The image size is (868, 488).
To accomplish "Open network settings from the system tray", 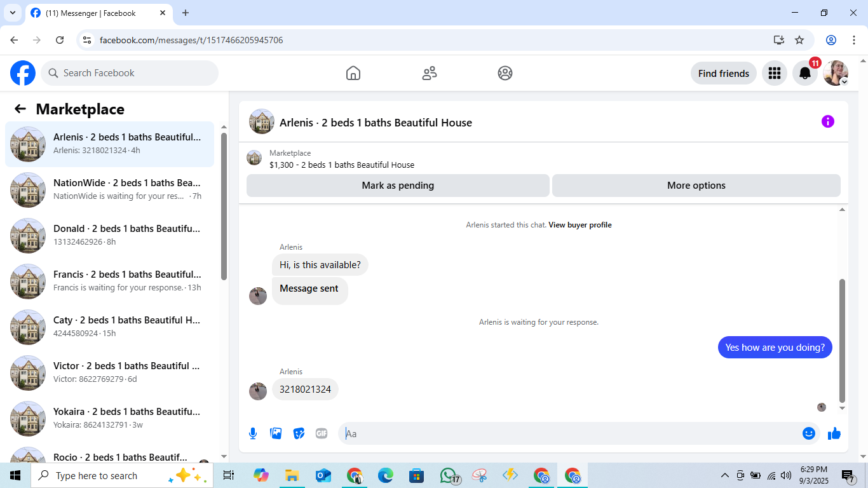I will [771, 475].
